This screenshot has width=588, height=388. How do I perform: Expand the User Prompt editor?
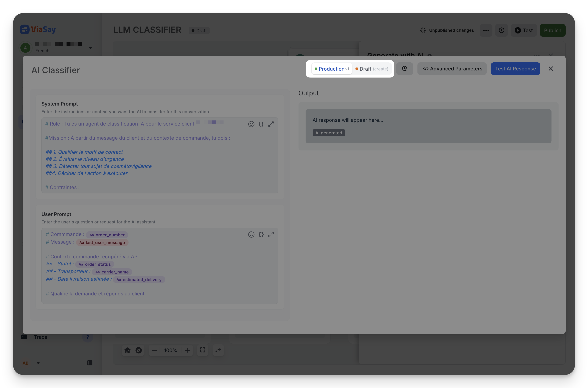[271, 234]
